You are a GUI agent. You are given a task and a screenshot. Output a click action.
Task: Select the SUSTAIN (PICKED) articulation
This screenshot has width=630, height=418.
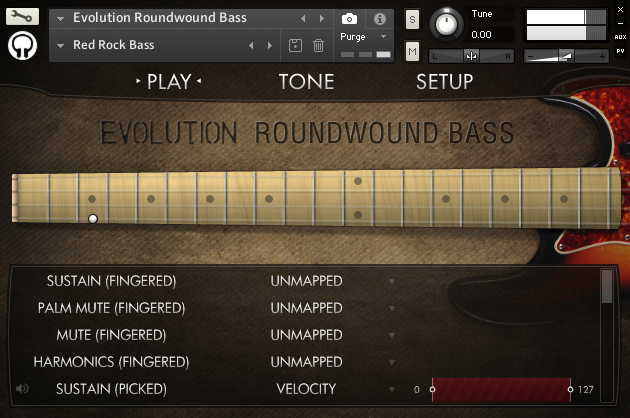111,389
